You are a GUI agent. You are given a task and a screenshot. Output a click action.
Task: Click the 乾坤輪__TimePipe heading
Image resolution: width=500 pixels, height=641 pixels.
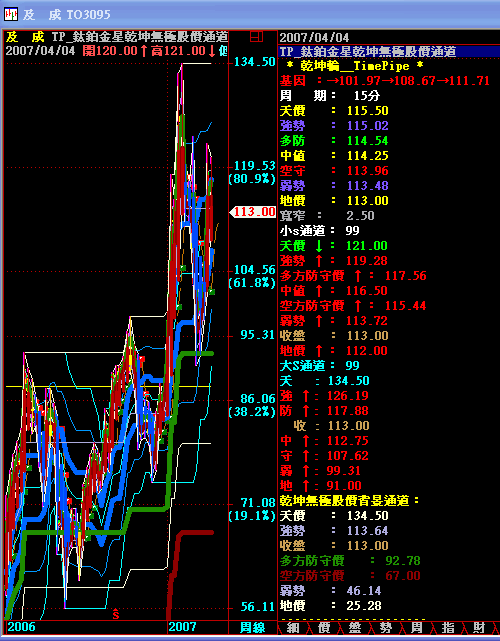[354, 66]
